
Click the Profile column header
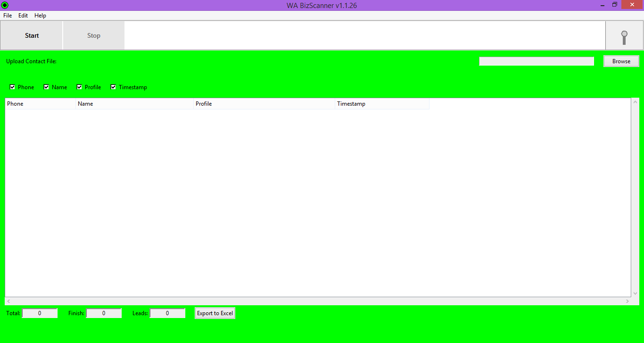click(264, 104)
